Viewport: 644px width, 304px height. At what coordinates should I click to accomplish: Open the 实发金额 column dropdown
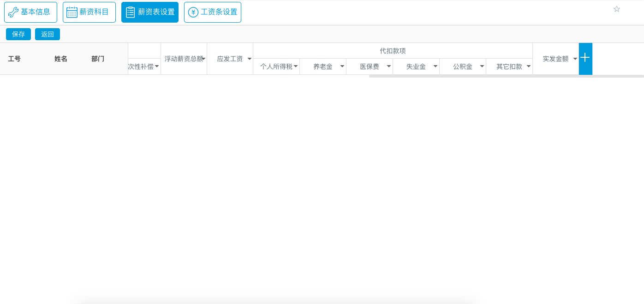575,59
